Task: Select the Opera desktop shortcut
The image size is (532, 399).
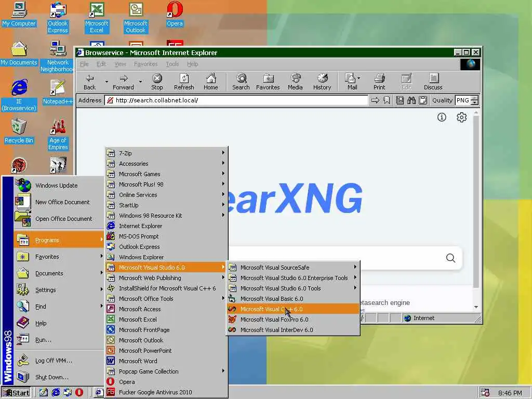Action: (x=175, y=14)
